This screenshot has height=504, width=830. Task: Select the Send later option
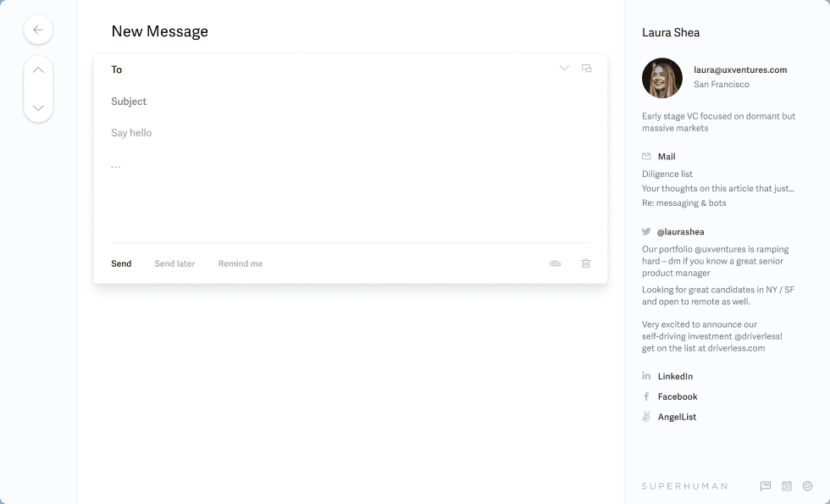174,263
